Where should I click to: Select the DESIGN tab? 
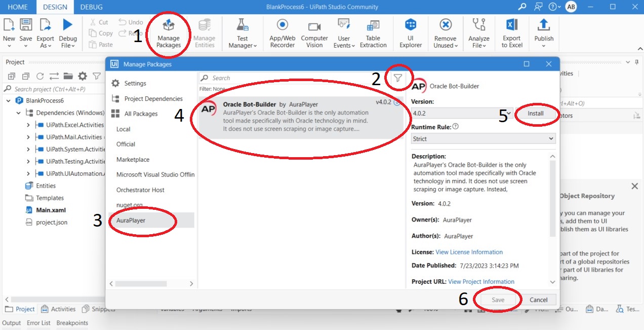point(55,7)
